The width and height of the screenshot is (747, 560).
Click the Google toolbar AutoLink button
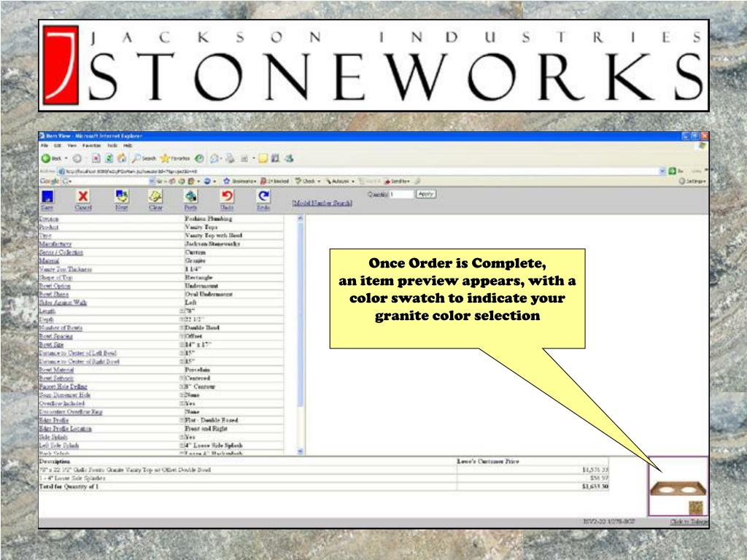pyautogui.click(x=340, y=181)
